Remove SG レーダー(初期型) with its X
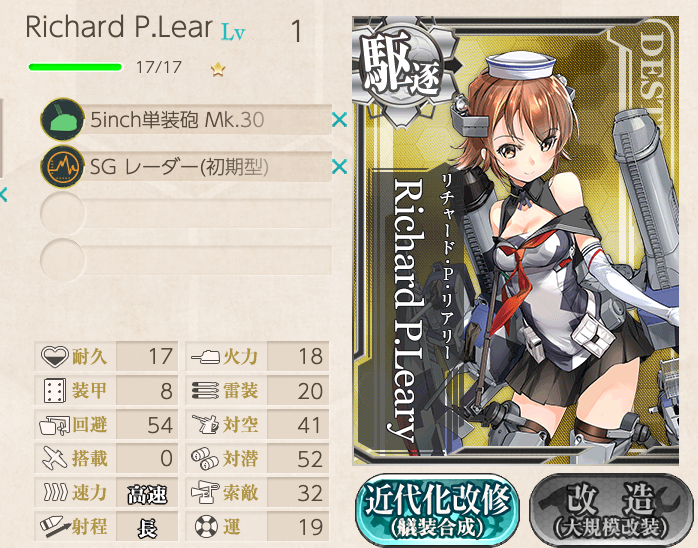This screenshot has height=548, width=698. click(x=340, y=166)
